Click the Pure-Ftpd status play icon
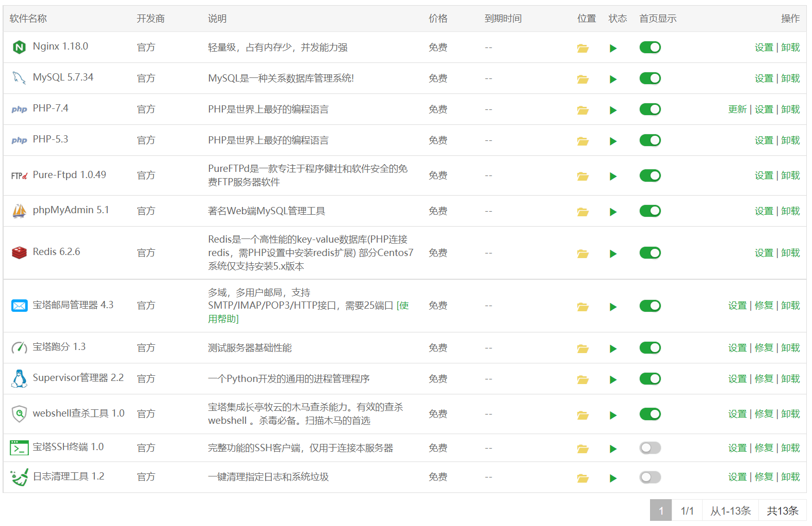Viewport: 812px width, 526px height. pos(613,176)
